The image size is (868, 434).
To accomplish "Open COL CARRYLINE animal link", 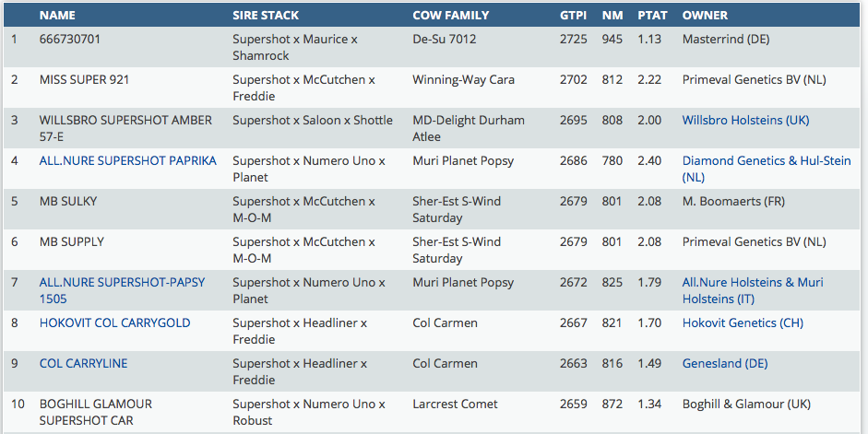I will click(83, 363).
